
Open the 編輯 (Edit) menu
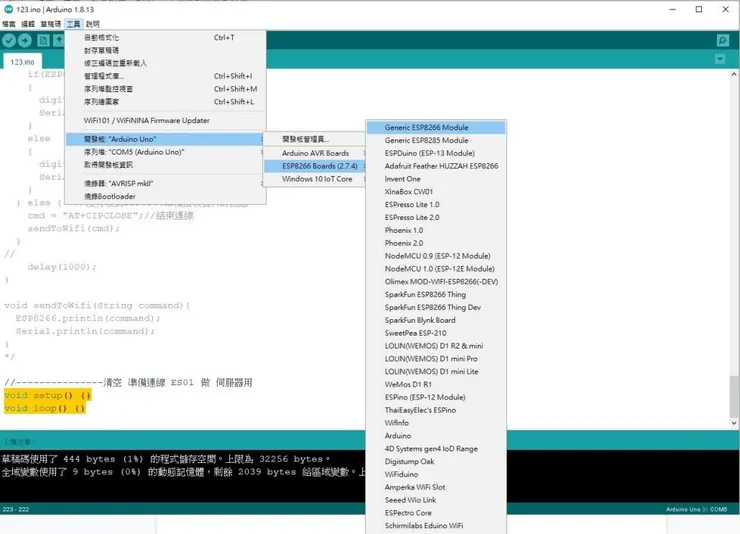(28, 24)
